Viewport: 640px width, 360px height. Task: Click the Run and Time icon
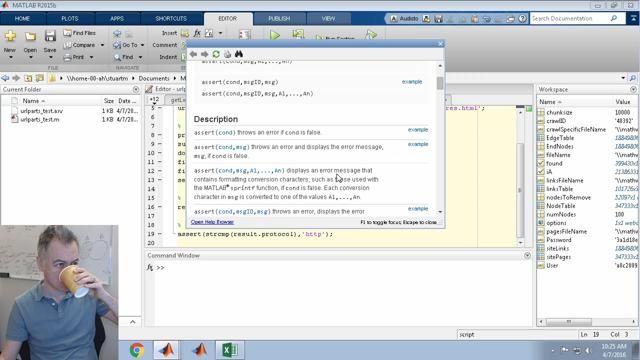[371, 35]
